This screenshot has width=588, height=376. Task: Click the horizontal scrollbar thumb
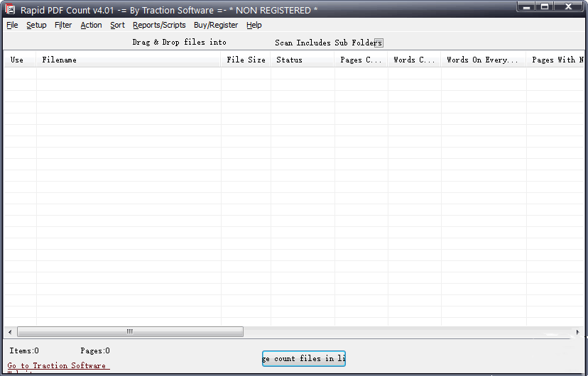coord(130,332)
